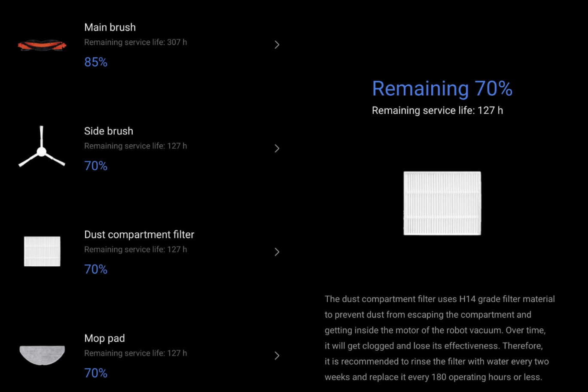Click the Mop pad 70% value
The height and width of the screenshot is (392, 588).
(96, 373)
